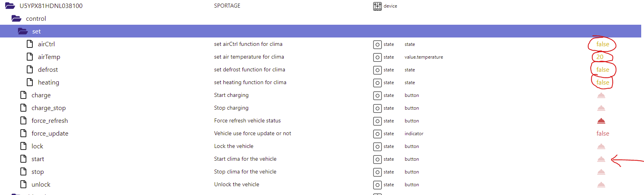The height and width of the screenshot is (195, 644).
Task: Toggle the airCtrl false value
Action: coord(602,44)
